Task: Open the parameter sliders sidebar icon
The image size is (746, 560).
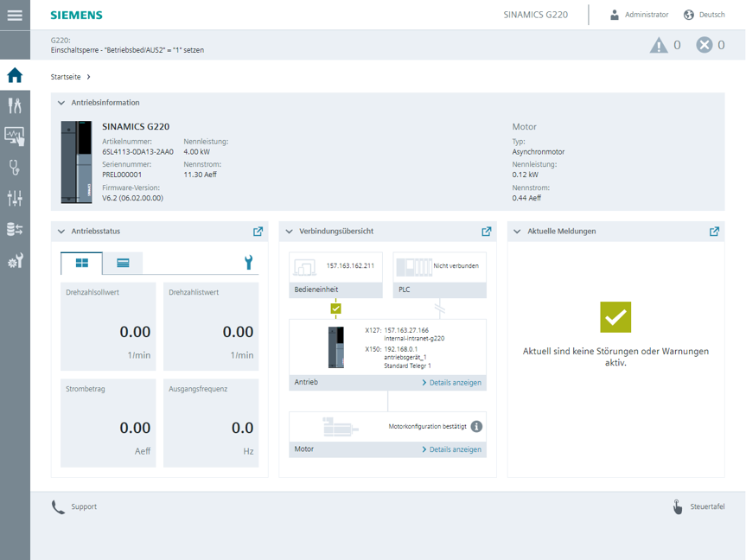Action: point(15,198)
